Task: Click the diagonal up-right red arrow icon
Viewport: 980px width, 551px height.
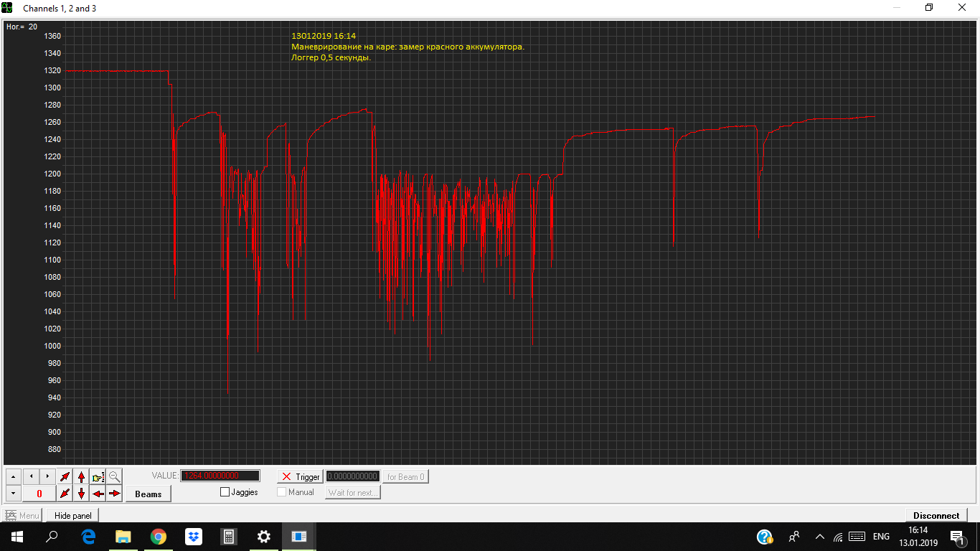Action: 65,476
